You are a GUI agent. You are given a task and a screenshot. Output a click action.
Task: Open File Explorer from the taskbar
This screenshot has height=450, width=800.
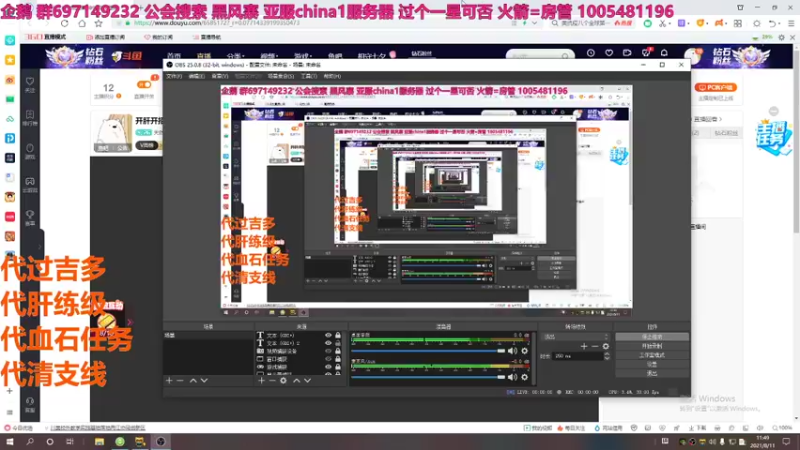[x=99, y=442]
